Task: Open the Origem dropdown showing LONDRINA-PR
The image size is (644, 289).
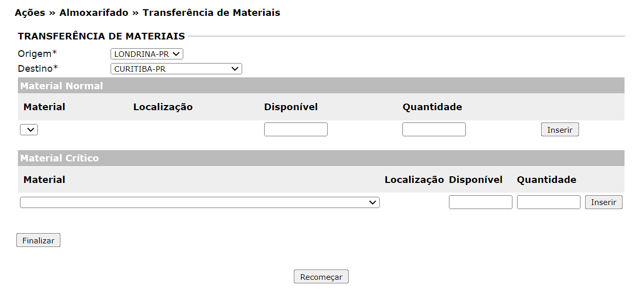Action: pyautogui.click(x=146, y=54)
